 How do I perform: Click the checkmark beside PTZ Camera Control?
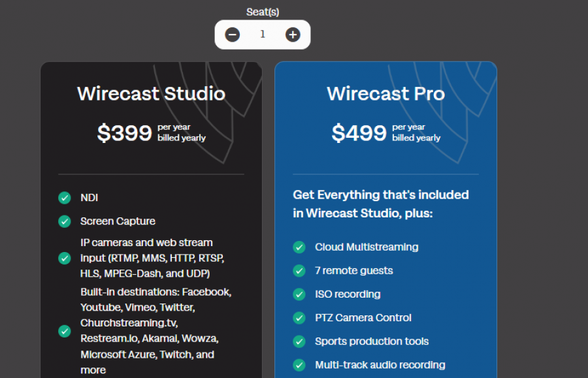pos(299,318)
